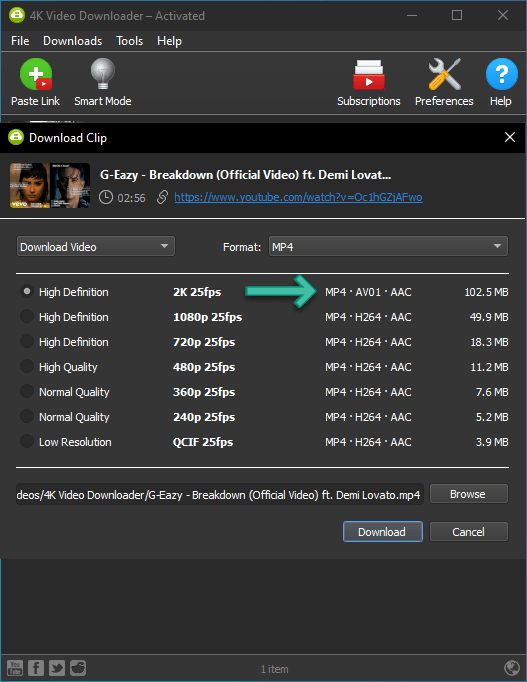
Task: Click the 4K Video Downloader title bar logo
Action: click(x=17, y=15)
